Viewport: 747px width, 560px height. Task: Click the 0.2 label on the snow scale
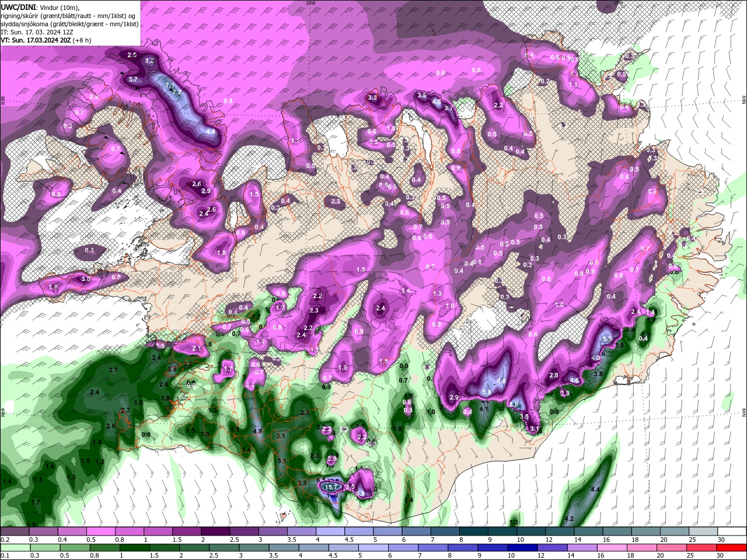[x=5, y=540]
